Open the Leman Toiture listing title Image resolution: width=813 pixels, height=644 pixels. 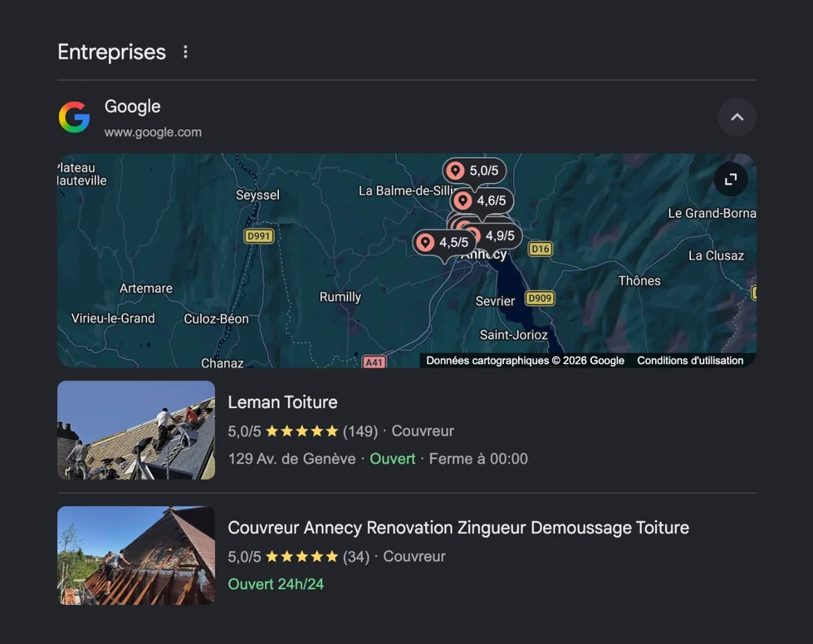click(x=283, y=402)
